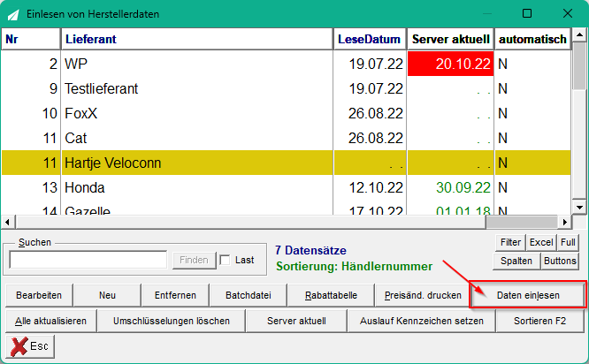Image resolution: width=589 pixels, height=364 pixels.
Task: Click vertical scrollbar up arrow
Action: (x=579, y=35)
